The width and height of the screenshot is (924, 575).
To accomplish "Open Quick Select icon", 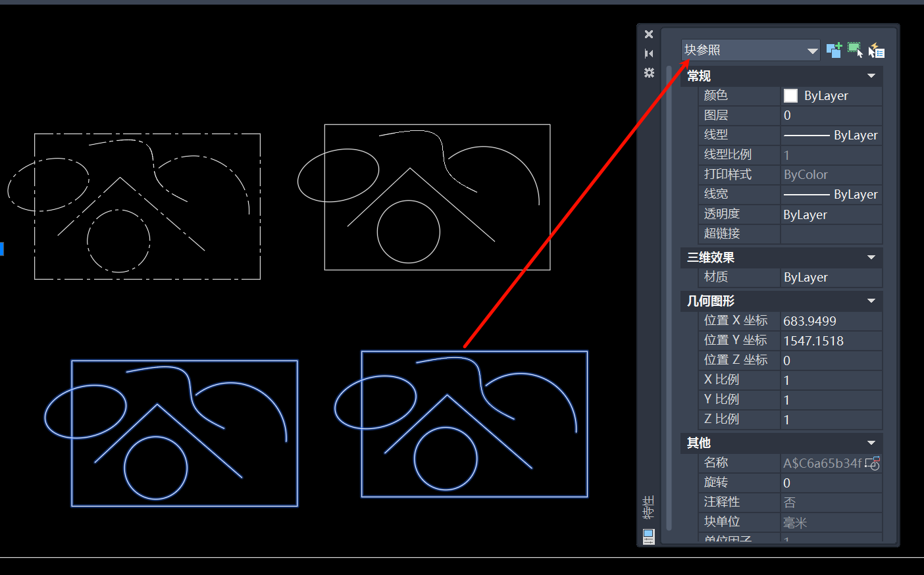I will (x=877, y=51).
